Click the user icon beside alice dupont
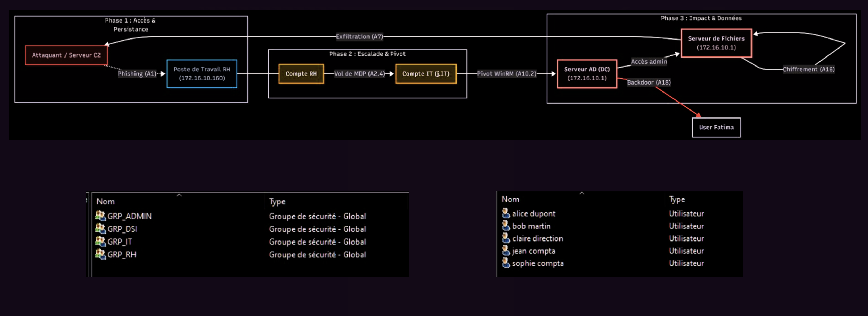 [506, 213]
